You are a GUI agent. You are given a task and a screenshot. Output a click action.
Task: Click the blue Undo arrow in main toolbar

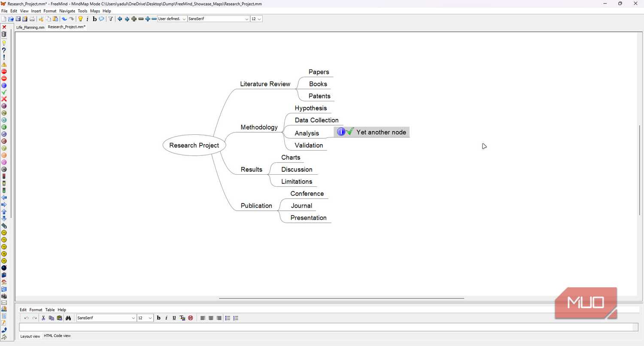coord(64,19)
